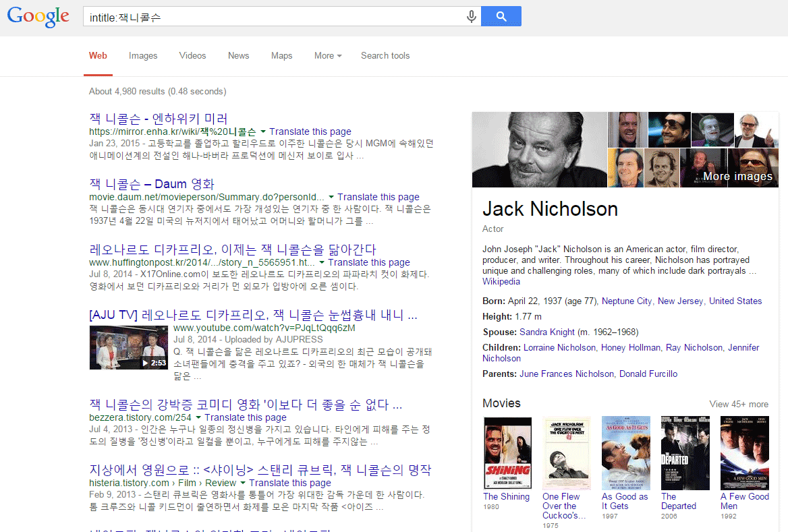
Task: Open the 엔하위키 미러 result title
Action: (159, 119)
